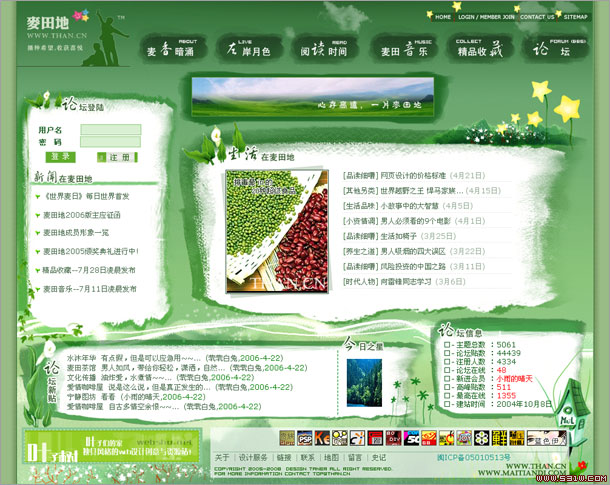Image resolution: width=610 pixels, height=485 pixels.
Task: Click the first brown partner icon in row
Action: click(x=287, y=438)
